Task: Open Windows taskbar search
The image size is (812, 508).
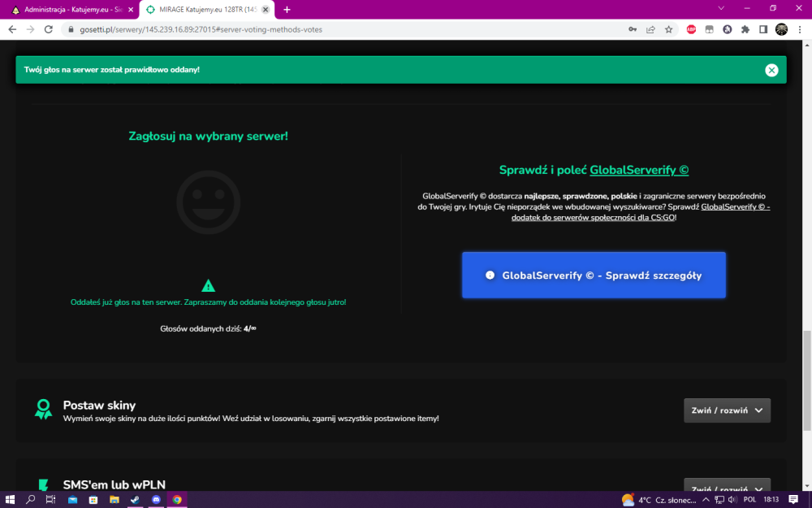Action: (x=30, y=500)
